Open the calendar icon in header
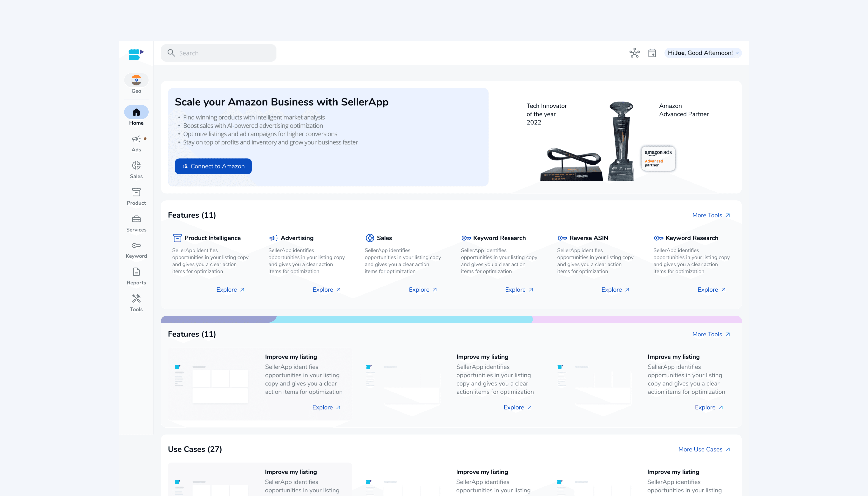This screenshot has width=868, height=496. coord(652,53)
